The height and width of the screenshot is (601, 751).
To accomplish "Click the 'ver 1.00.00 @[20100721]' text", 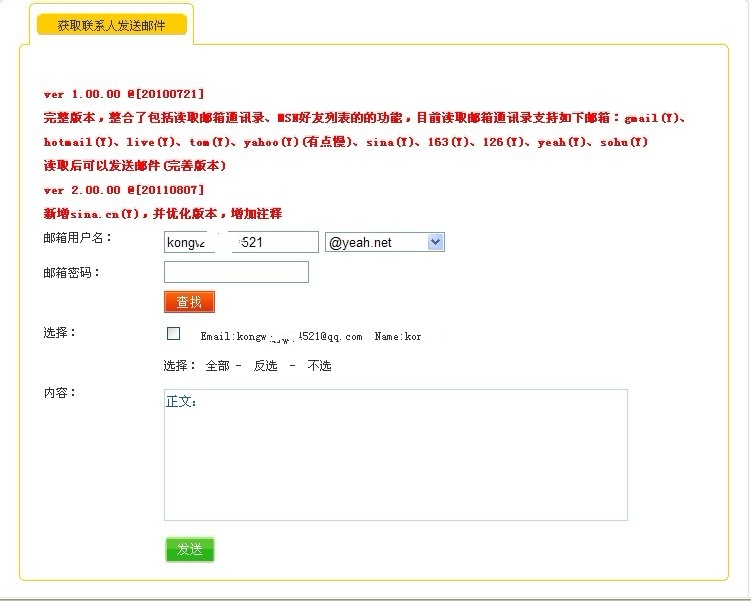I will (x=124, y=94).
